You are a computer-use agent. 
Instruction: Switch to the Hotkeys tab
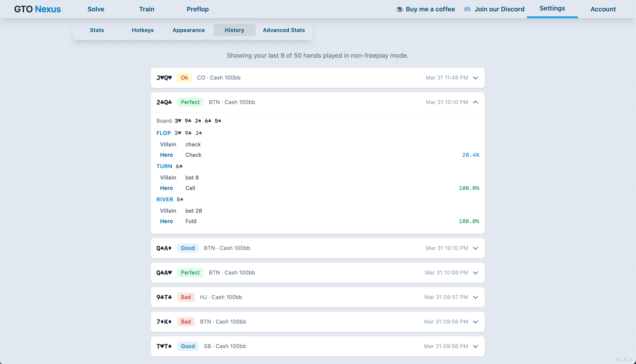pos(143,30)
